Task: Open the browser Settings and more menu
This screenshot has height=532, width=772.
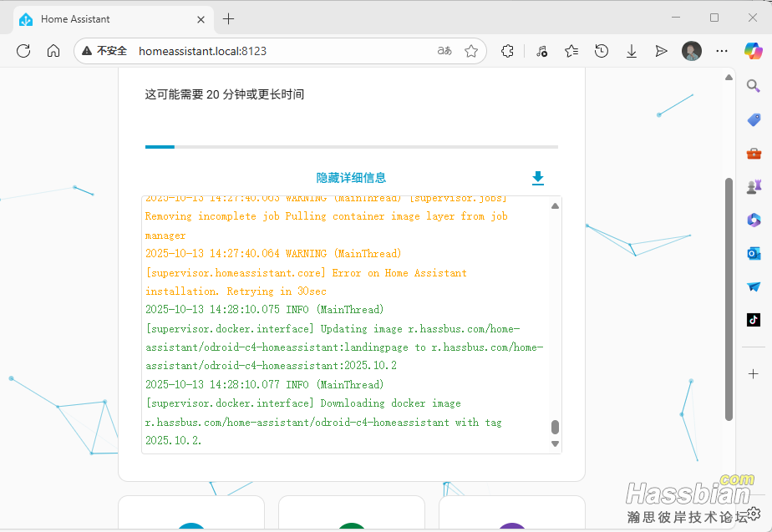Action: tap(723, 51)
